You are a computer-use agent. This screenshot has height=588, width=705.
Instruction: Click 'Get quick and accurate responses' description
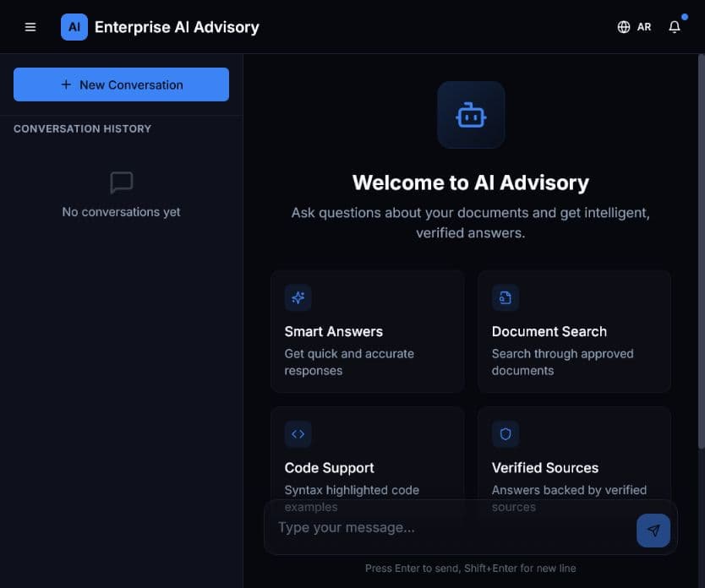point(349,362)
